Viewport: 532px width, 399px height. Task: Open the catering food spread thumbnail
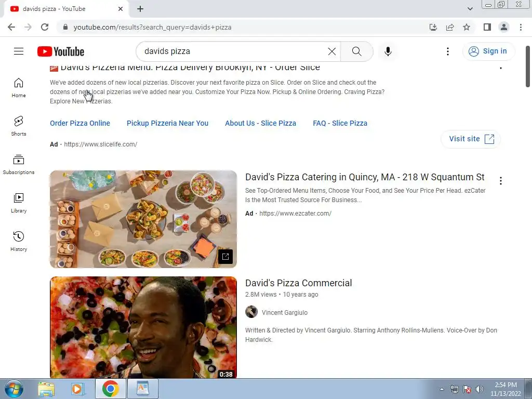tap(143, 219)
